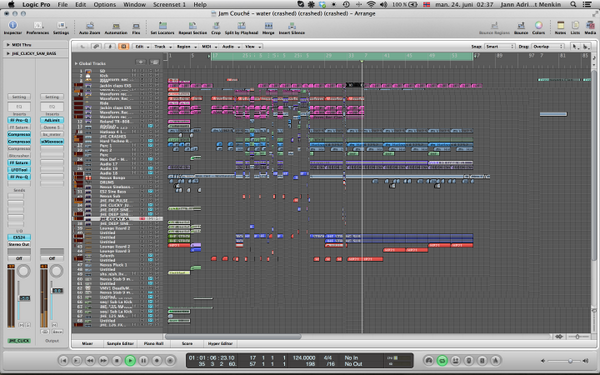The width and height of the screenshot is (600, 375).
Task: Open the Edit local menu dropdown
Action: click(142, 47)
